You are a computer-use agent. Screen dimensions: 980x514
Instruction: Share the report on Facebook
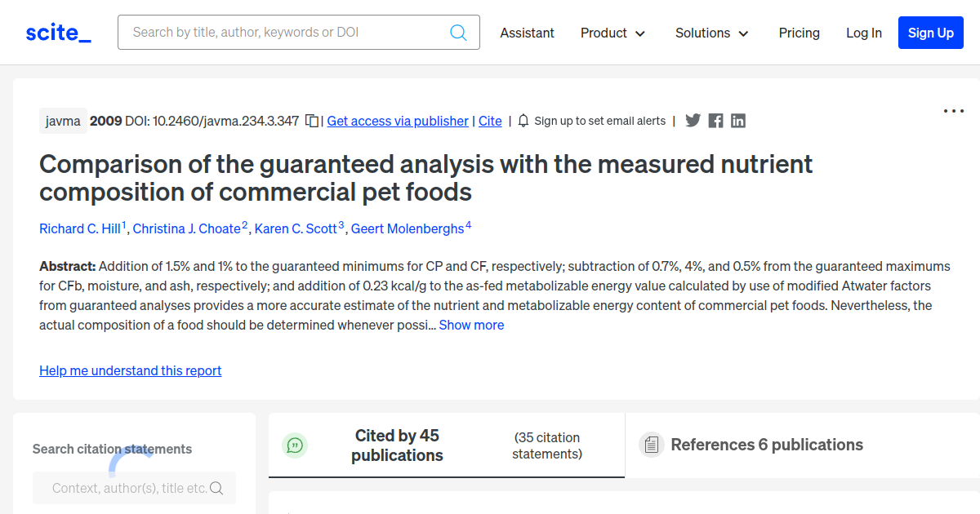[715, 121]
